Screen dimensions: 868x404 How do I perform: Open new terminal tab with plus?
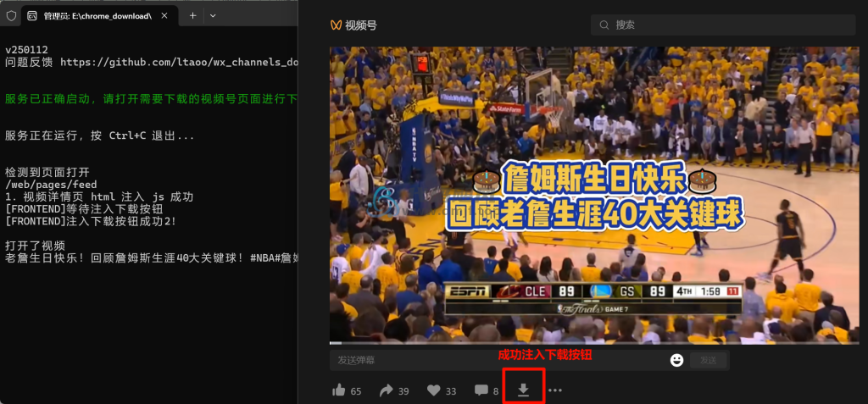pyautogui.click(x=192, y=15)
